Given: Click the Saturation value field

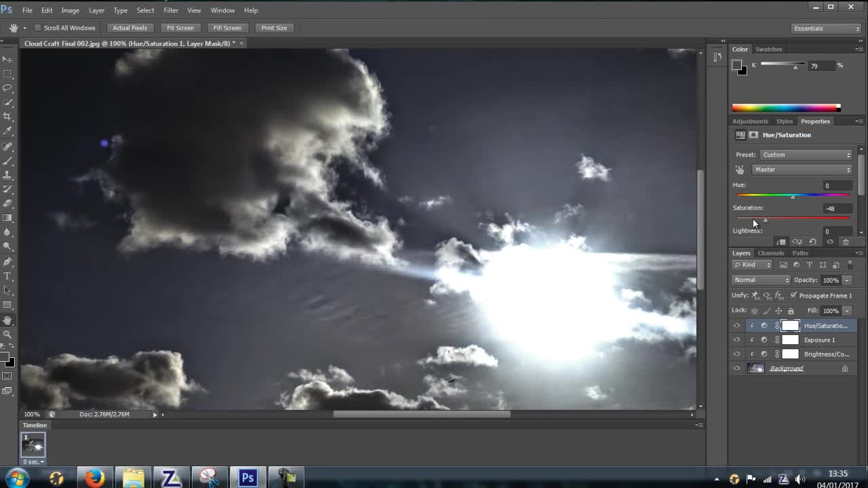Looking at the screenshot, I should coord(836,209).
